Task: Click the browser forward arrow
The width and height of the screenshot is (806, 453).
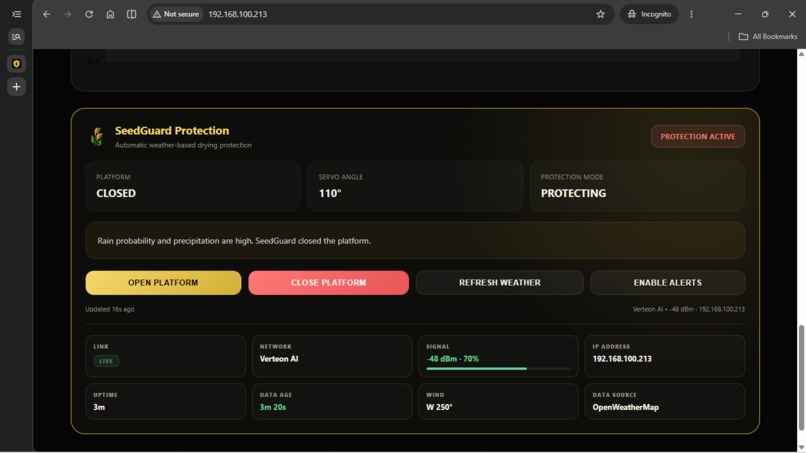Action: pyautogui.click(x=68, y=14)
